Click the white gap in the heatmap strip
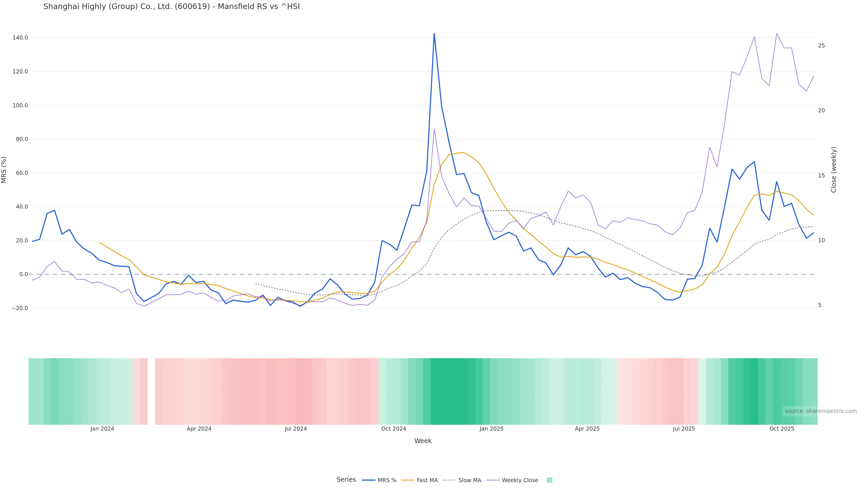The height and width of the screenshot is (488, 868). coord(151,391)
